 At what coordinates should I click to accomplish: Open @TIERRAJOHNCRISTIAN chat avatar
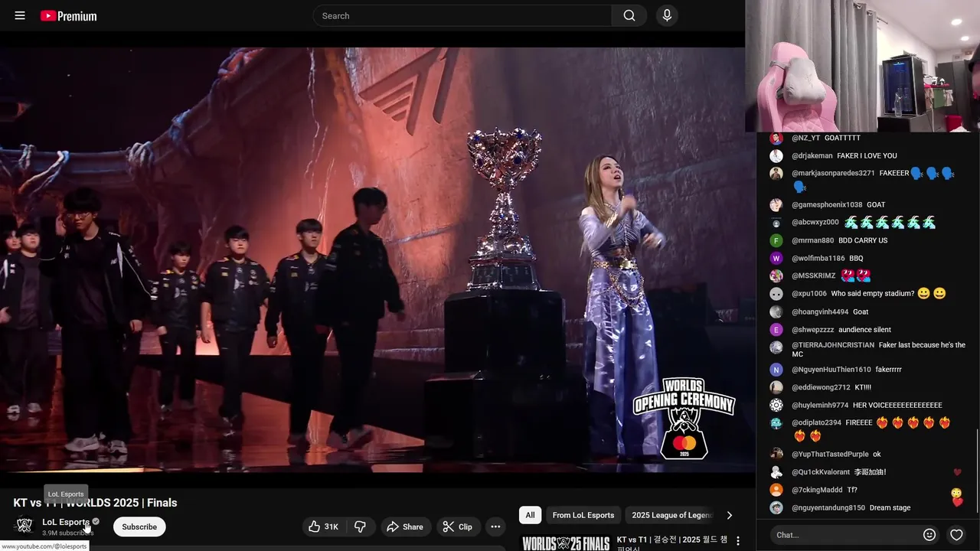click(x=776, y=347)
